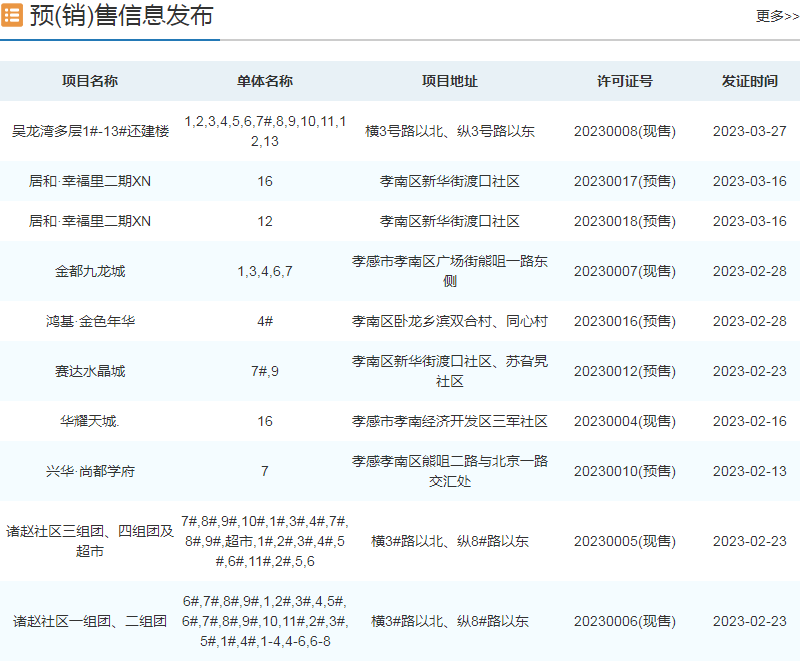Click the 许可证号 column header

point(625,81)
